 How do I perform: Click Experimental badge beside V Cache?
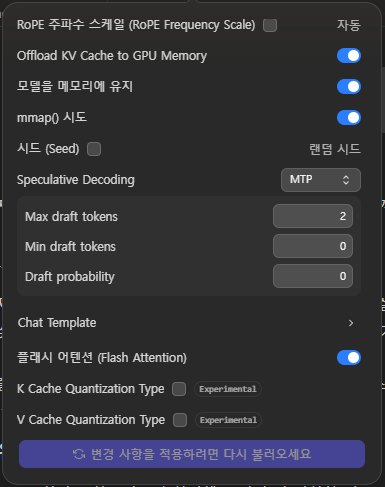click(228, 420)
